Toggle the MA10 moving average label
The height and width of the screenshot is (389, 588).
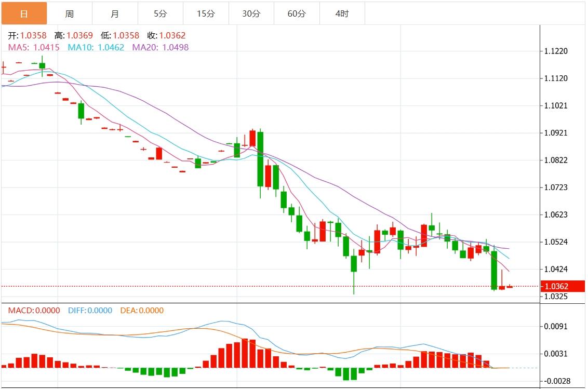tap(96, 47)
